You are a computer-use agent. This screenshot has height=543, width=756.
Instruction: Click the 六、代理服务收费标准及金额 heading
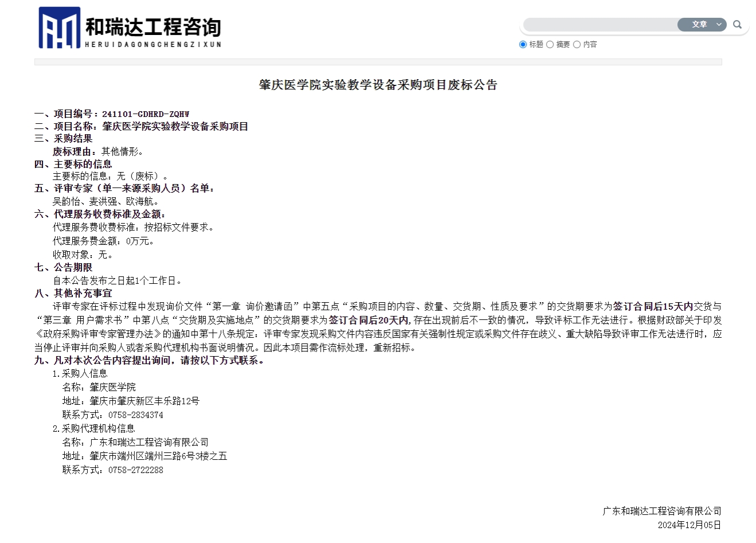point(100,214)
